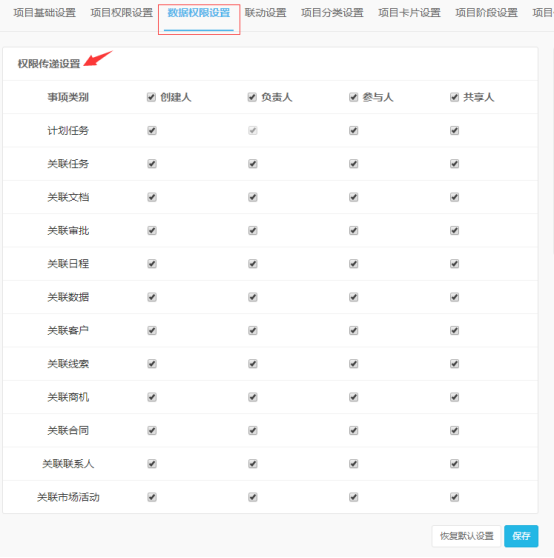
Task: Uncheck the 创建人 header checkbox
Action: [152, 97]
